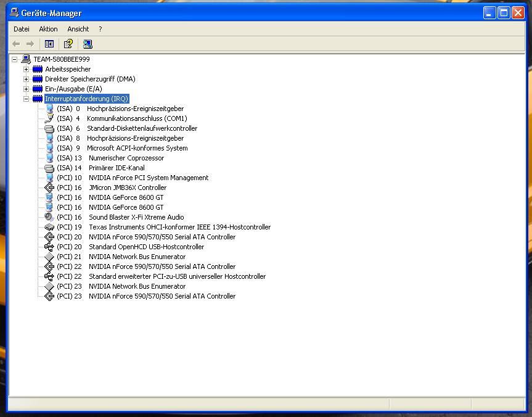
Task: Select Standard erweiterter PCI-zu-USB universeller Hostcontroller
Action: coord(161,276)
